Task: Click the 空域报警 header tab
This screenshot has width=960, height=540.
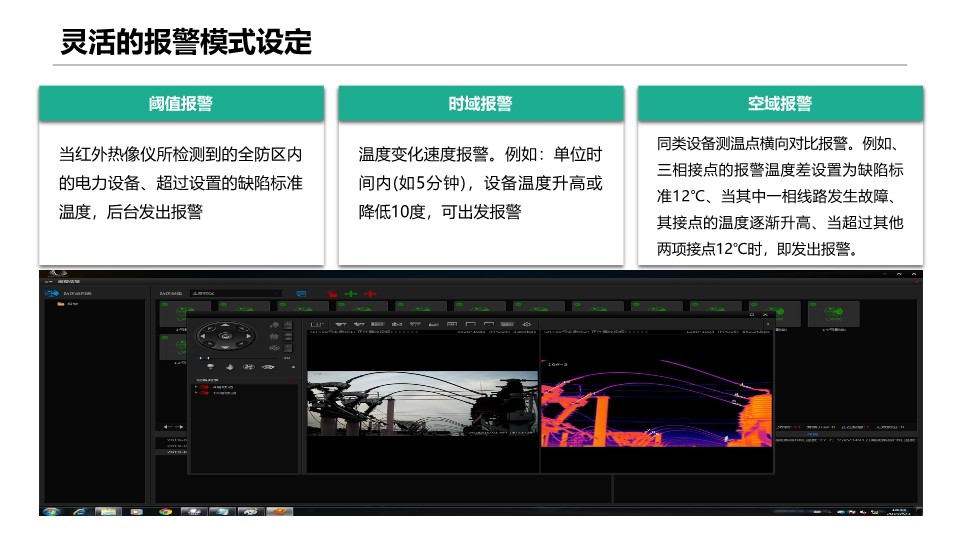Action: pos(779,104)
